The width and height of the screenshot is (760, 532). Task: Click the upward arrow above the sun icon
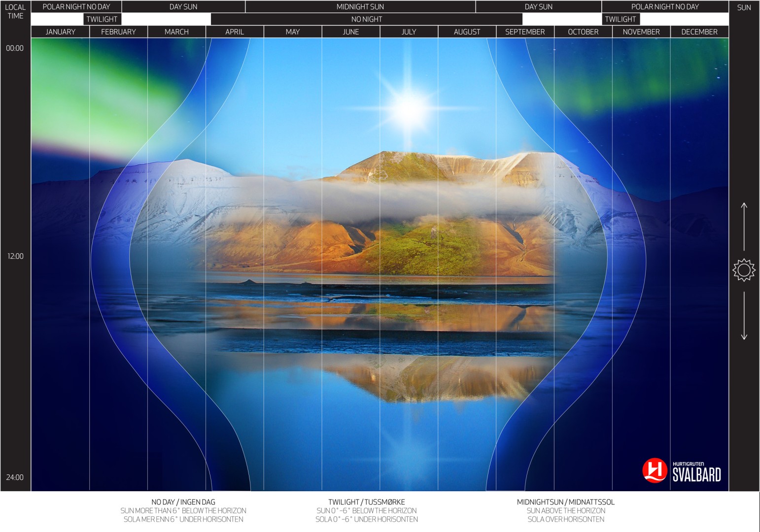pos(744,226)
